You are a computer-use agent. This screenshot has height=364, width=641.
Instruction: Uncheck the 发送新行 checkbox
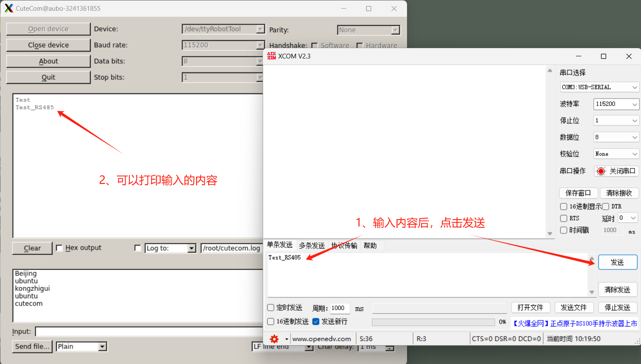tap(316, 321)
